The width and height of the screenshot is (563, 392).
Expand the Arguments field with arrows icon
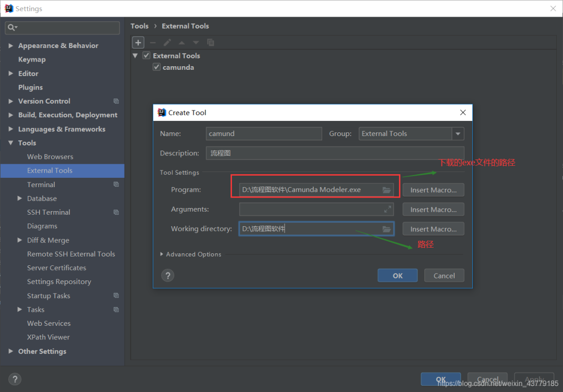(387, 209)
